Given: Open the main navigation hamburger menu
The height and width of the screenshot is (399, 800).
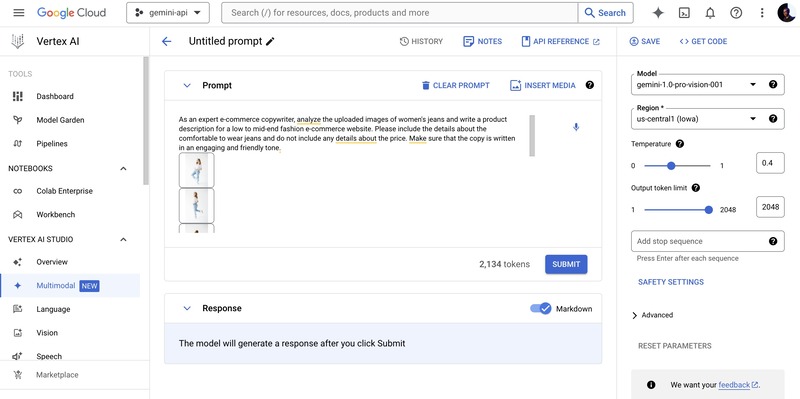Looking at the screenshot, I should (x=18, y=13).
